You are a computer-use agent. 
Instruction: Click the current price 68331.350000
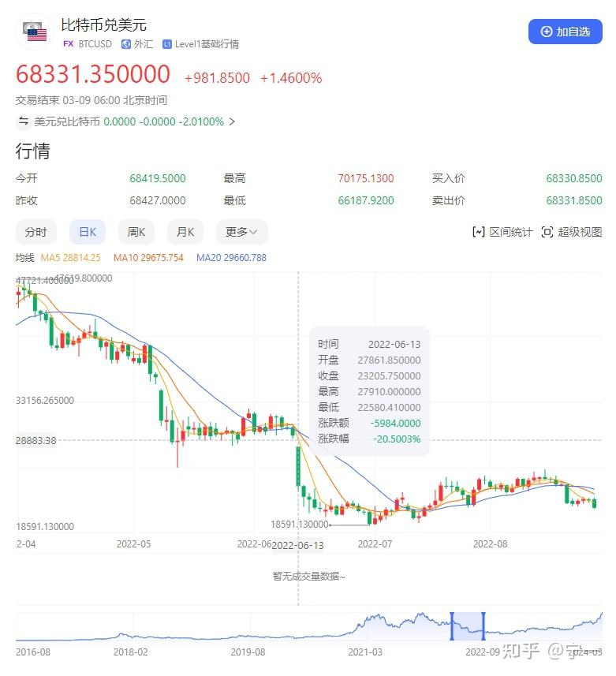tap(93, 73)
